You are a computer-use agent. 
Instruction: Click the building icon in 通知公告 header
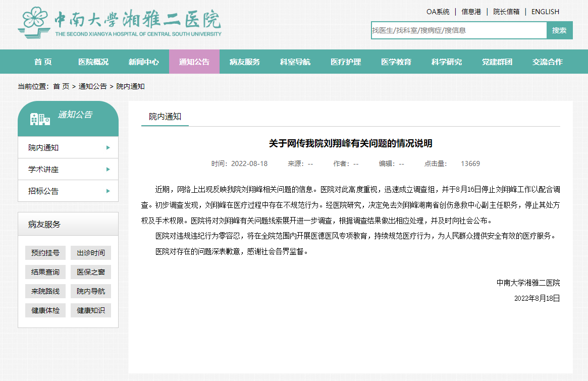tap(40, 119)
